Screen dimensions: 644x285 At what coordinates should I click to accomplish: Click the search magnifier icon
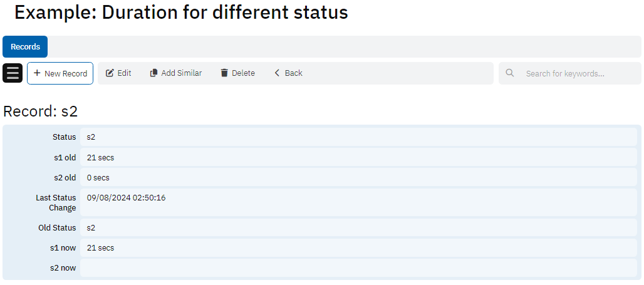click(x=510, y=73)
